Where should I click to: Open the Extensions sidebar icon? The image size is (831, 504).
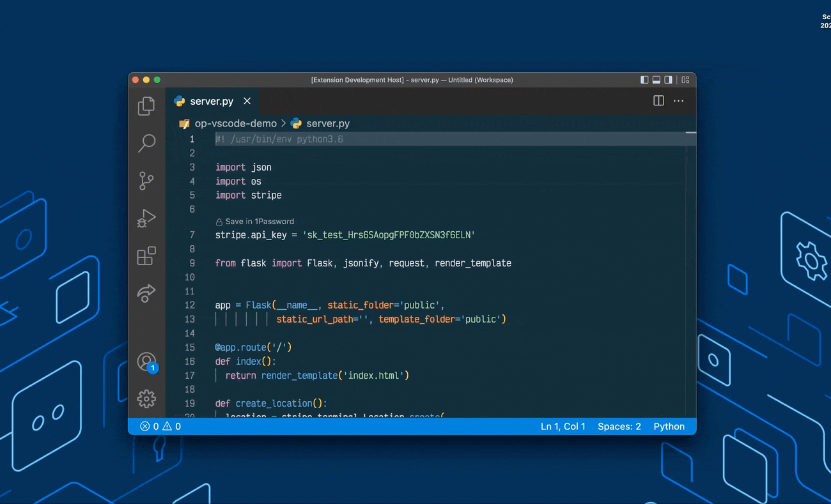[x=146, y=256]
